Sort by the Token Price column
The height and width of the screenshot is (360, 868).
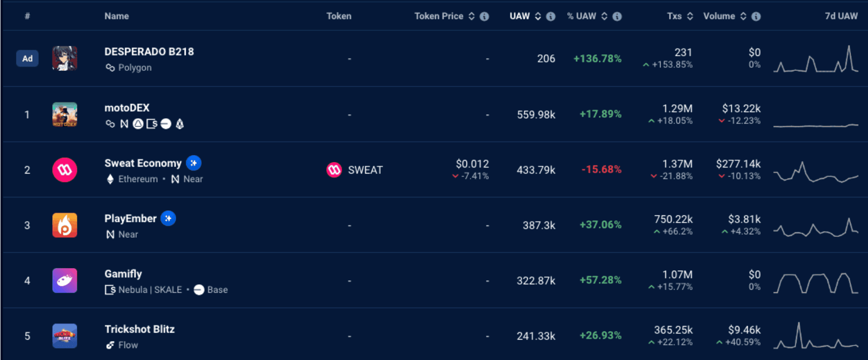coord(471,16)
